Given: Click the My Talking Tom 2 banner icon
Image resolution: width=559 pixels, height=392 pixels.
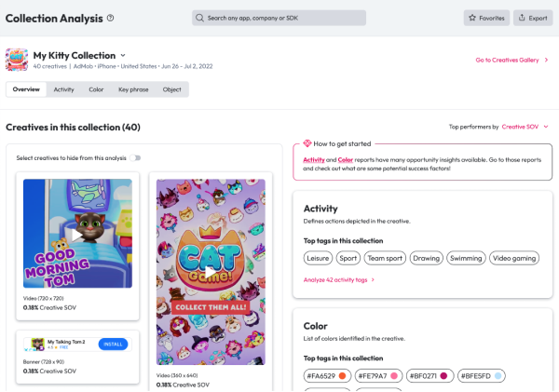Looking at the screenshot, I should coord(38,345).
